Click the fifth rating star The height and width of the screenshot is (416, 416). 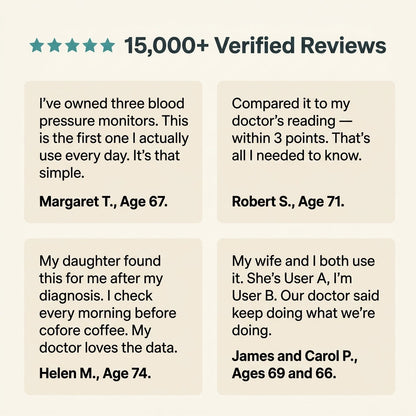click(108, 45)
